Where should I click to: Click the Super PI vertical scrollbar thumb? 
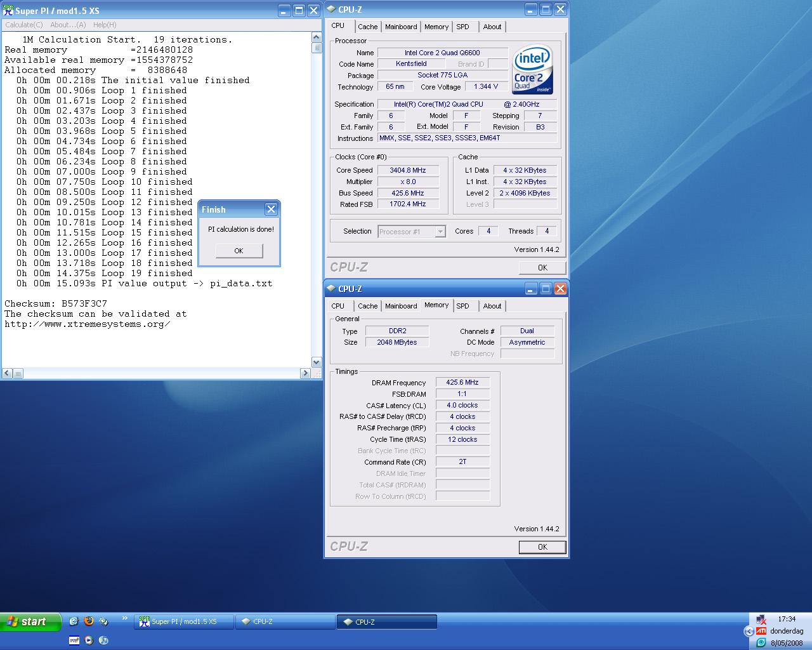pos(317,48)
